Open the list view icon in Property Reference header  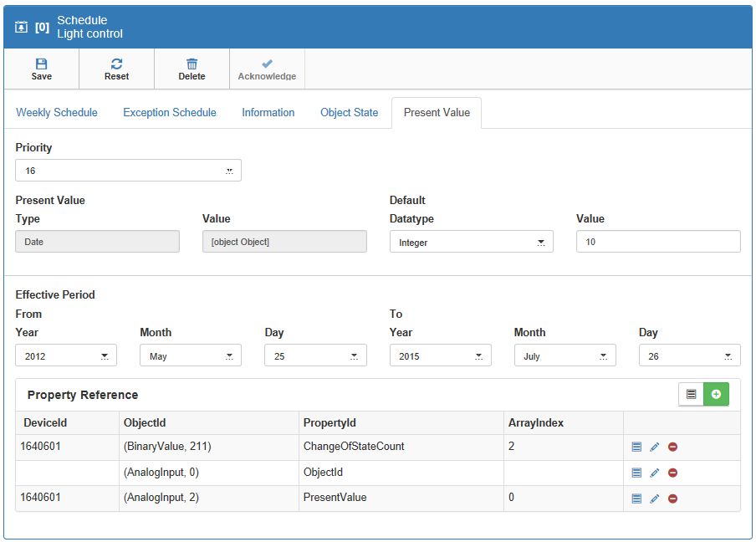click(x=691, y=394)
